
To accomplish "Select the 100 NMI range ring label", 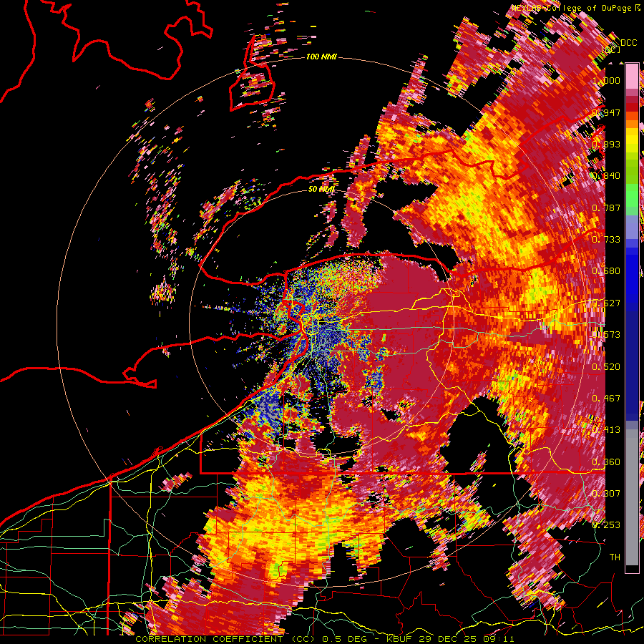I will 321,57.
